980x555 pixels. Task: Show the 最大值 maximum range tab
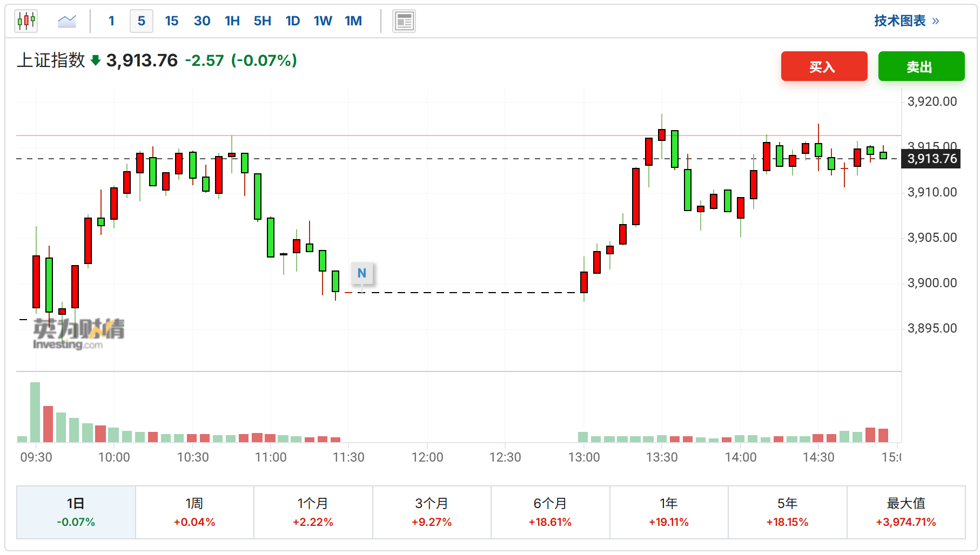point(905,512)
